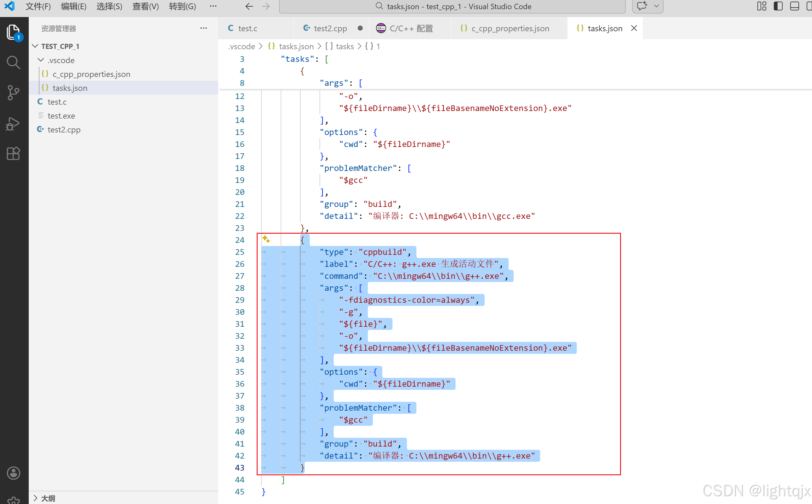Open test2.cpp in the explorer
The height and width of the screenshot is (504, 812).
(64, 129)
